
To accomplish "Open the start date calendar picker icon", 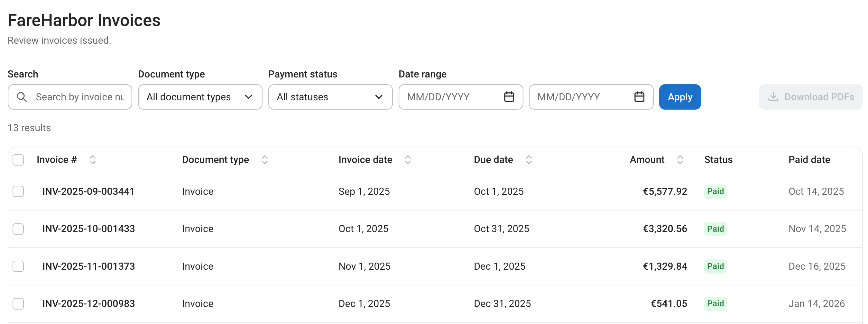I will 509,97.
